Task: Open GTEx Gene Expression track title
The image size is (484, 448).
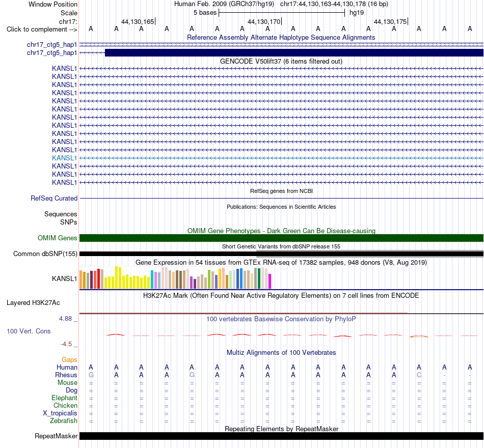Action: coord(281,263)
